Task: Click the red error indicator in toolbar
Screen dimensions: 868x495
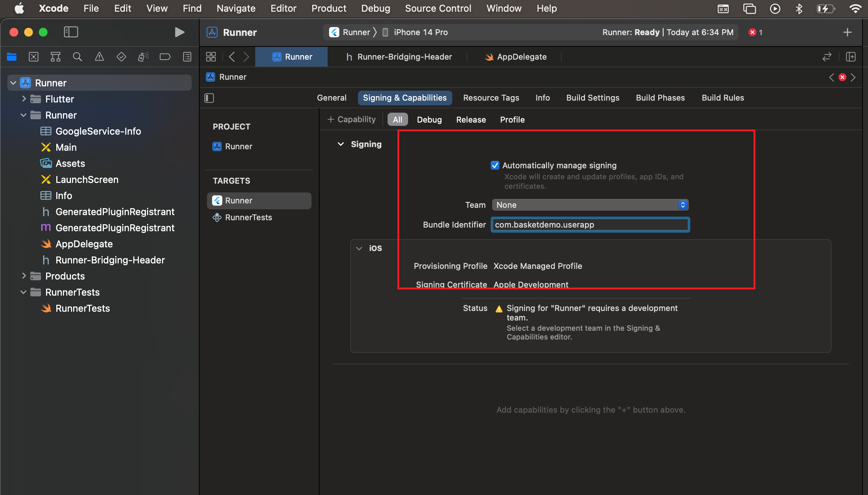Action: [755, 32]
